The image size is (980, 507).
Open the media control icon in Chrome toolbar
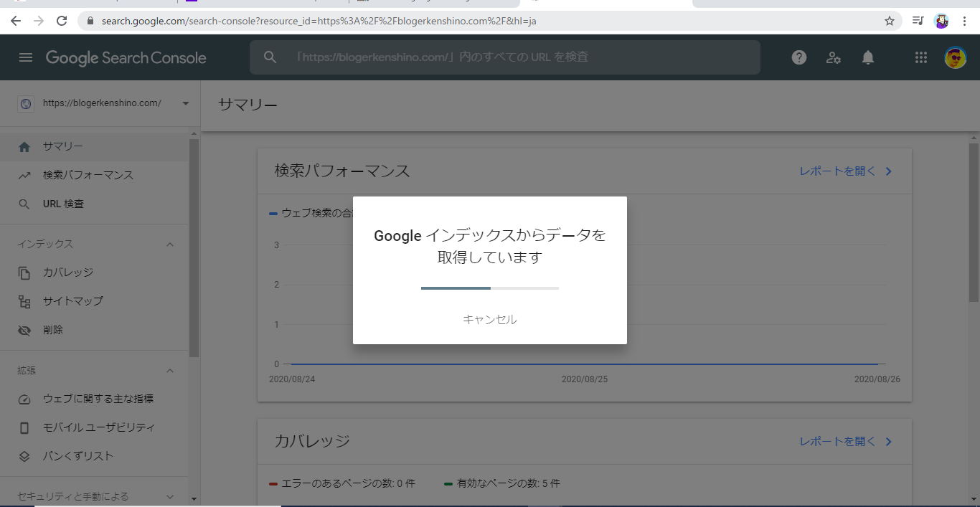click(x=918, y=21)
